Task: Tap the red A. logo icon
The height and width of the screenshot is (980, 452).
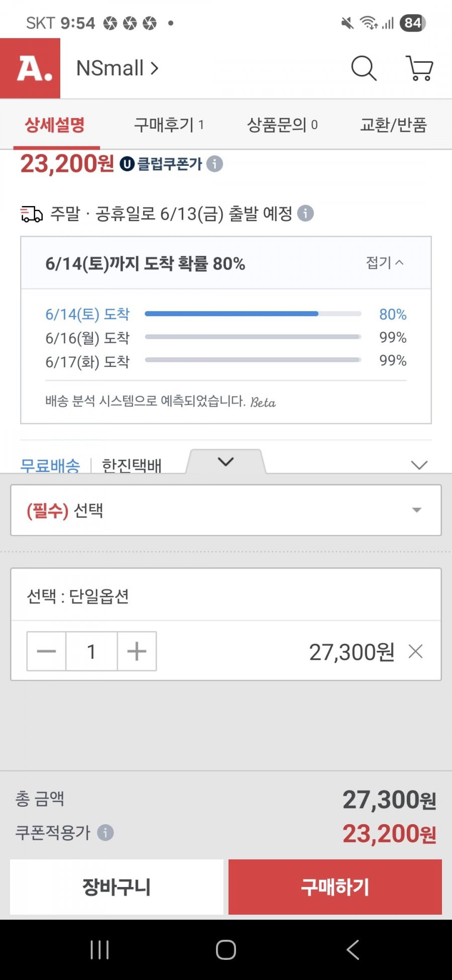Action: [x=30, y=68]
